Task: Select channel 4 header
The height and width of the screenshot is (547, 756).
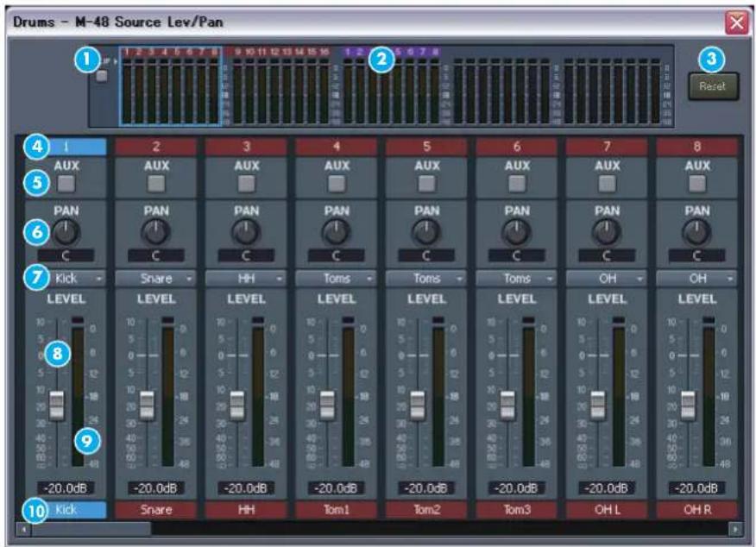Action: pyautogui.click(x=337, y=147)
